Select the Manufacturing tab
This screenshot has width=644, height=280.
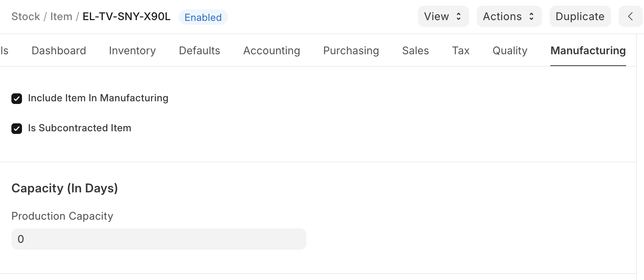(x=588, y=50)
